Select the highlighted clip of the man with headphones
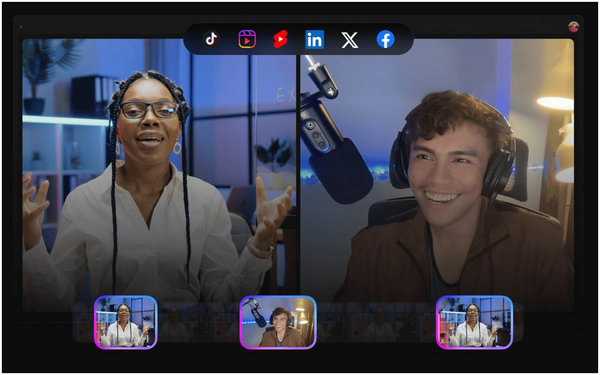The height and width of the screenshot is (375, 600). [278, 322]
